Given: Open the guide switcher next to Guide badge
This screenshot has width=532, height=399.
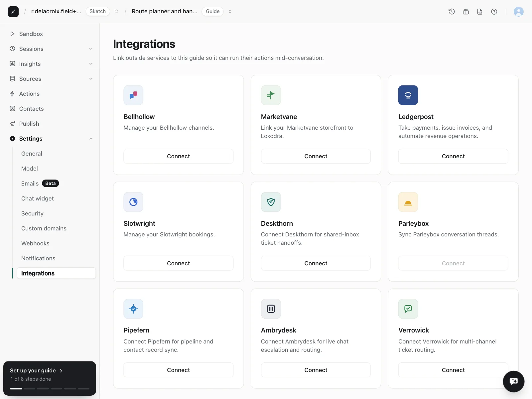Looking at the screenshot, I should click(230, 11).
